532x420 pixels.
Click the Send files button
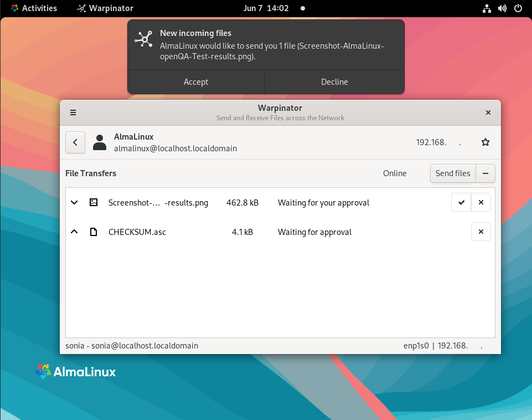(452, 173)
